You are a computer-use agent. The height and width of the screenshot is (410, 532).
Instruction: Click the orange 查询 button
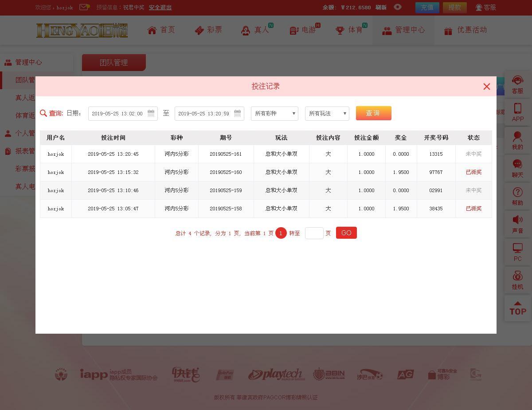pos(373,113)
